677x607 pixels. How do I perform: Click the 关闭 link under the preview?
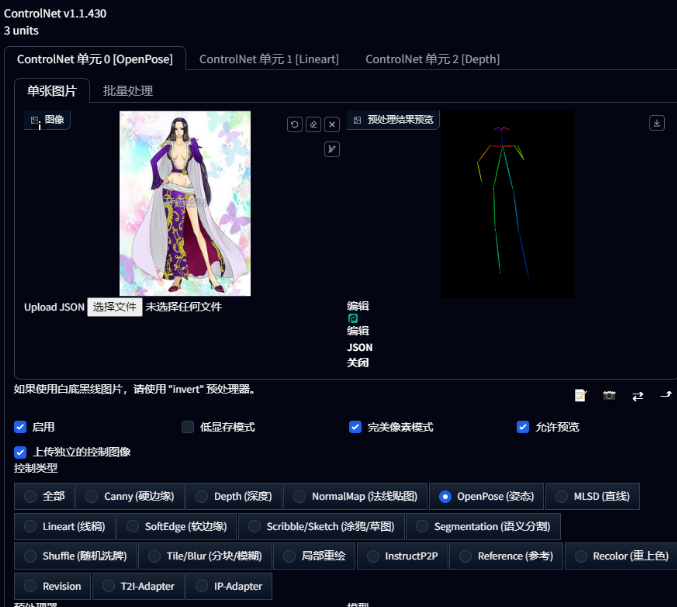pyautogui.click(x=358, y=363)
